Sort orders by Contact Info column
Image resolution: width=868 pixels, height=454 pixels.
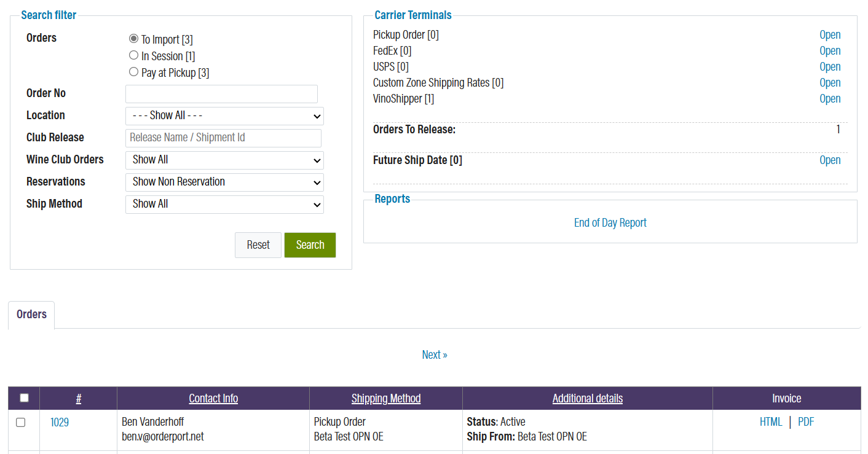point(213,398)
